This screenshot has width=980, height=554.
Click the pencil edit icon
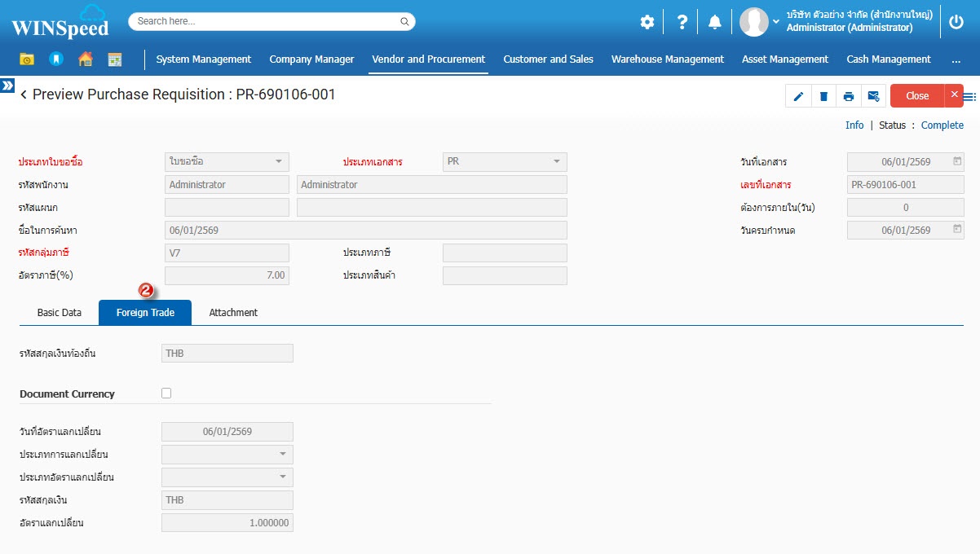798,96
